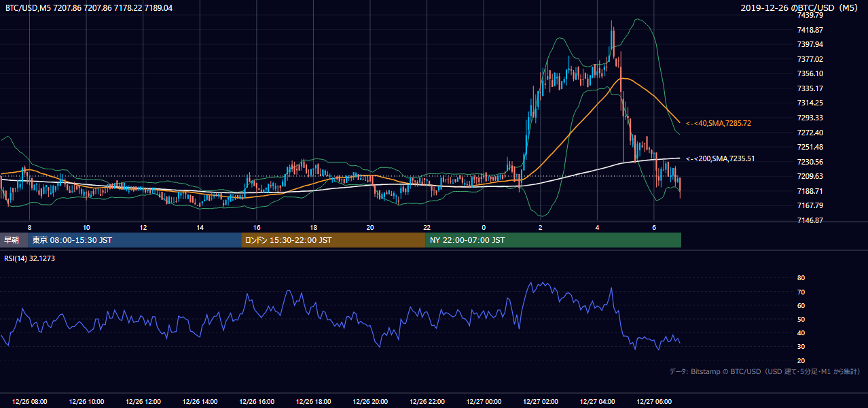The image size is (868, 408).
Task: Click the 7146.87 price axis label
Action: tap(810, 220)
